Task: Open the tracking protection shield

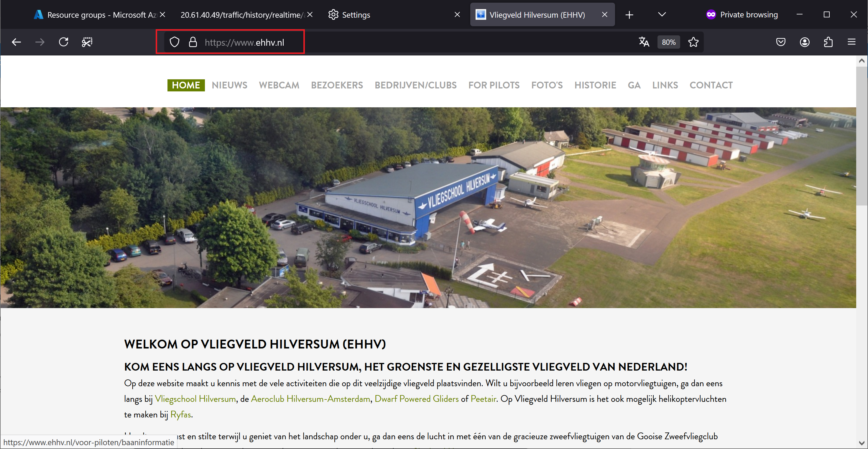Action: [x=174, y=42]
